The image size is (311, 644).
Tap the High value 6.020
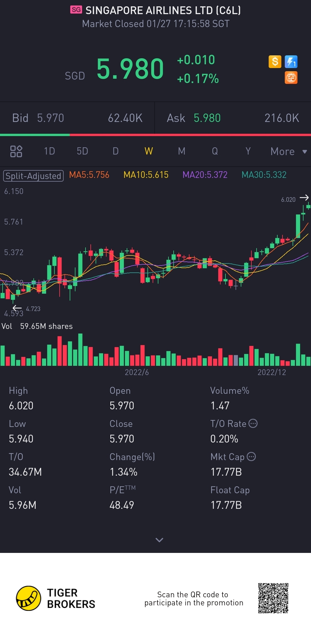(21, 406)
